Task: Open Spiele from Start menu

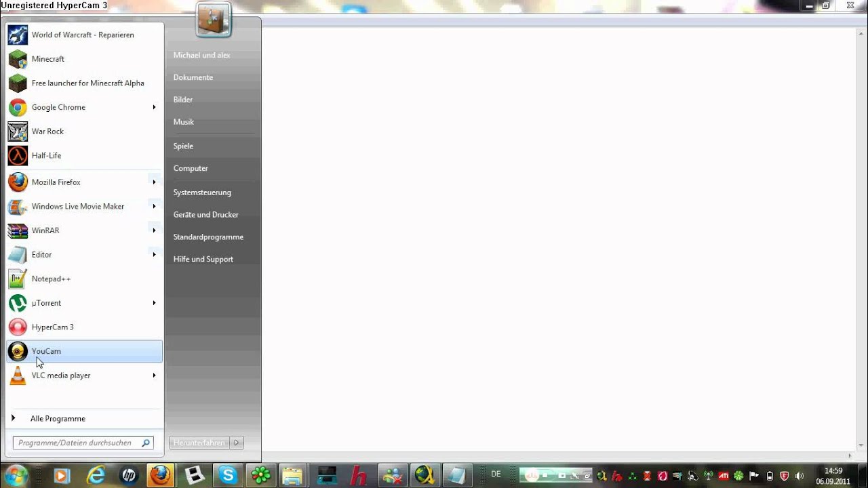Action: (x=183, y=146)
